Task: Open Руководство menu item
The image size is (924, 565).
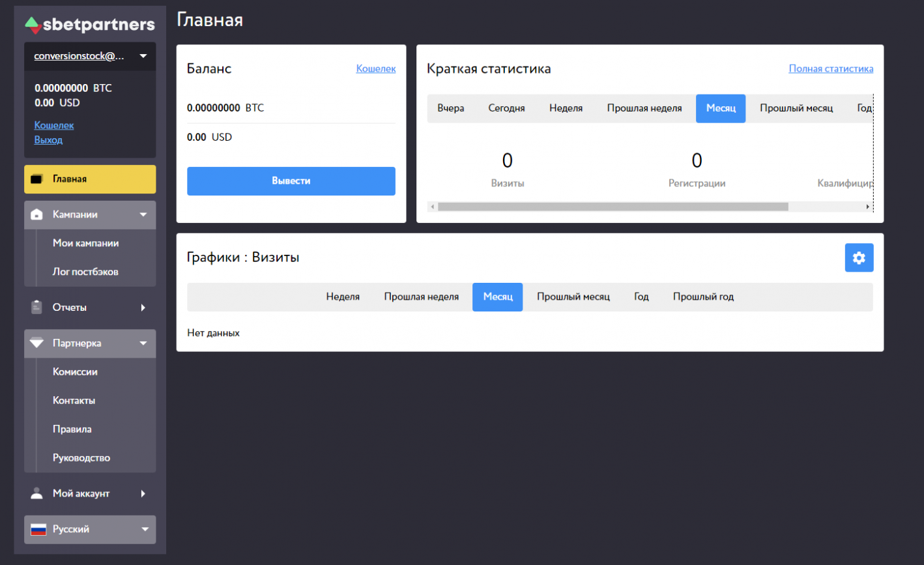Action: click(81, 457)
